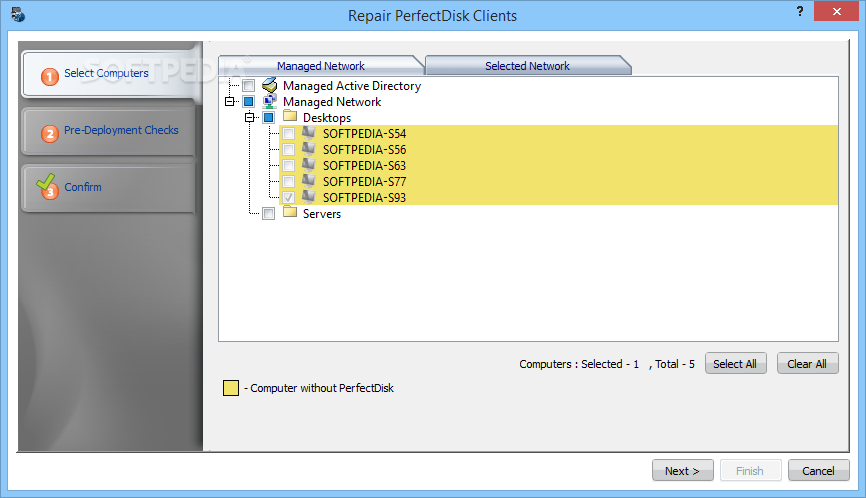Toggle the Managed Network checkbox

pos(249,102)
